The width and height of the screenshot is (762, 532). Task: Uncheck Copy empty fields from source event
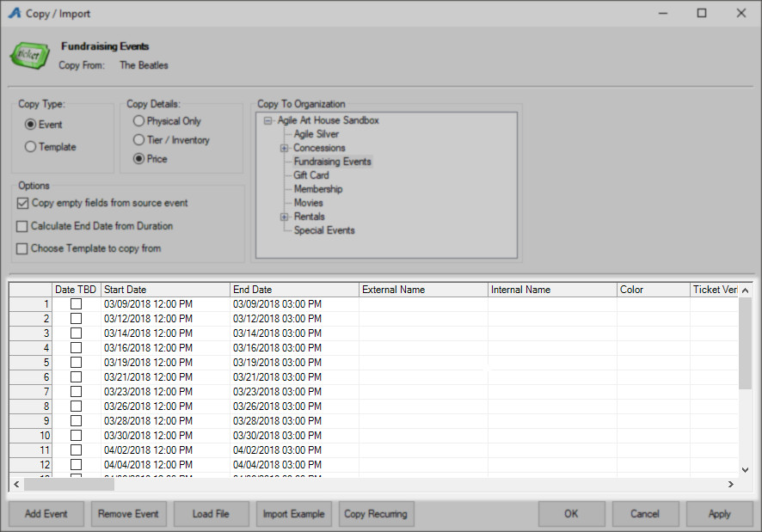coord(22,203)
